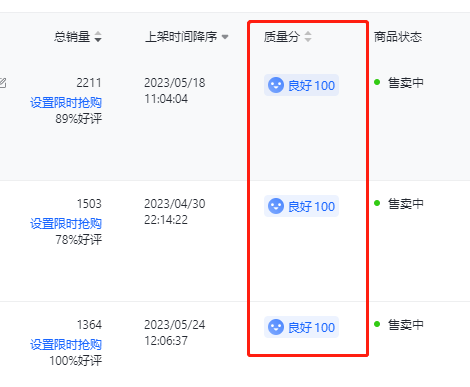Image resolution: width=470 pixels, height=387 pixels.
Task: Click green status dot in the 1503 row
Action: pos(377,203)
